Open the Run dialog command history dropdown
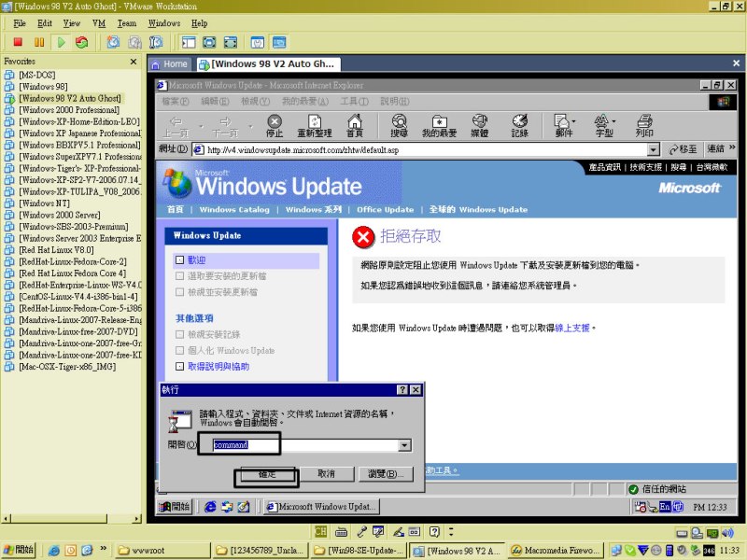Viewport: 747px width, 560px height. (404, 445)
